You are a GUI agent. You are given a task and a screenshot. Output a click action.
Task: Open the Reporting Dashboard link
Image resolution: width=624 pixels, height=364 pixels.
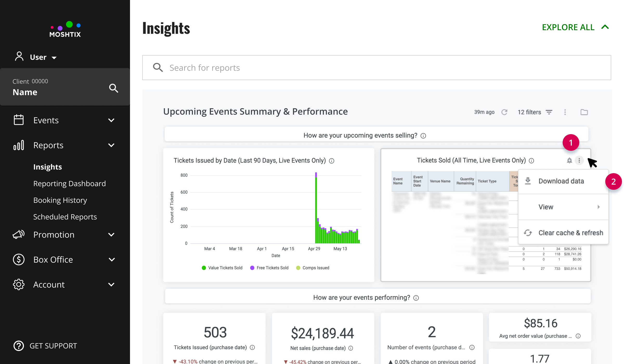(69, 184)
